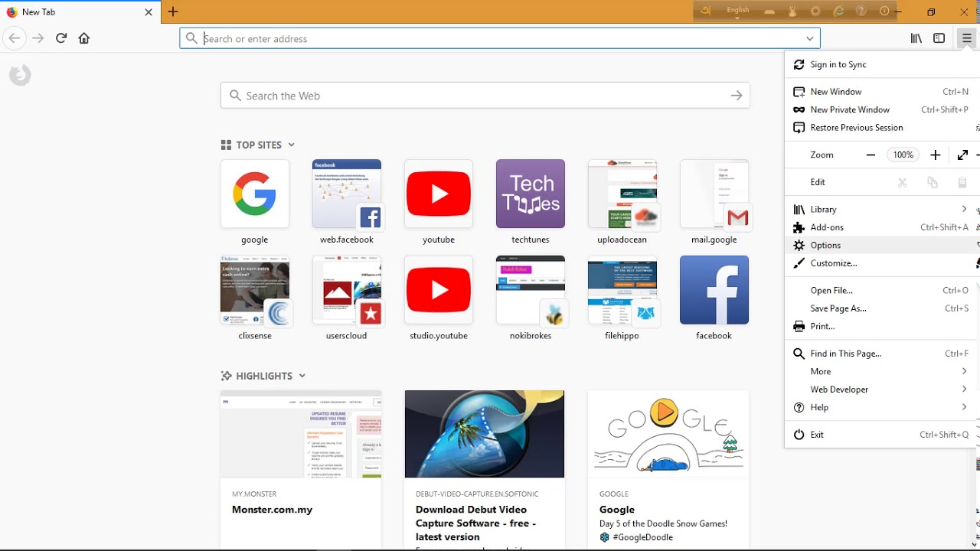Click the Search the Web box
The height and width of the screenshot is (551, 980).
485,96
